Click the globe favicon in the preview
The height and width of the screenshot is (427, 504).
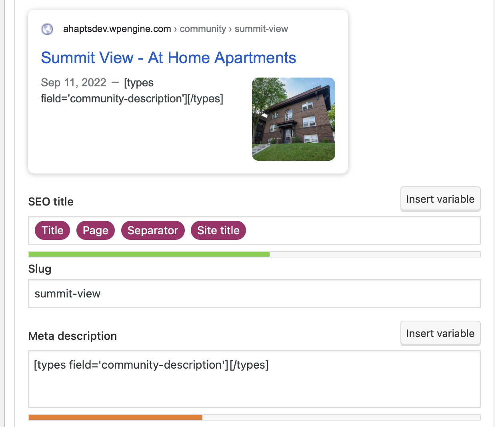coord(47,29)
